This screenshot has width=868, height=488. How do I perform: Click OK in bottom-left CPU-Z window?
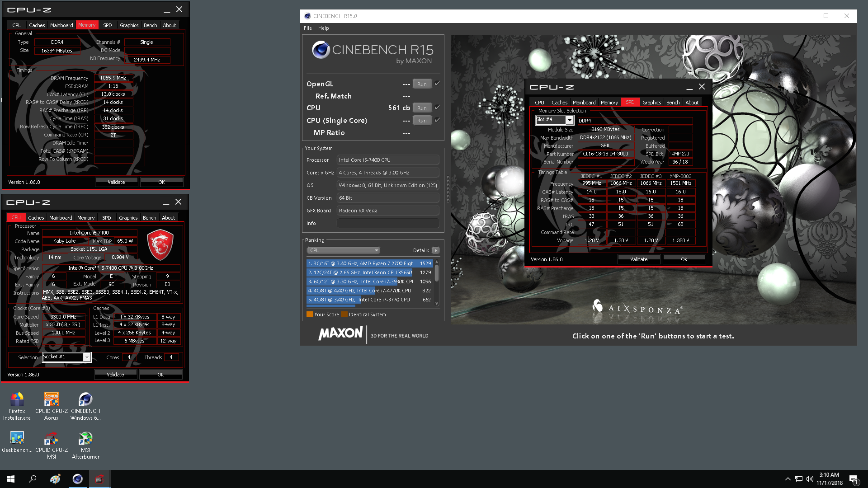click(160, 375)
